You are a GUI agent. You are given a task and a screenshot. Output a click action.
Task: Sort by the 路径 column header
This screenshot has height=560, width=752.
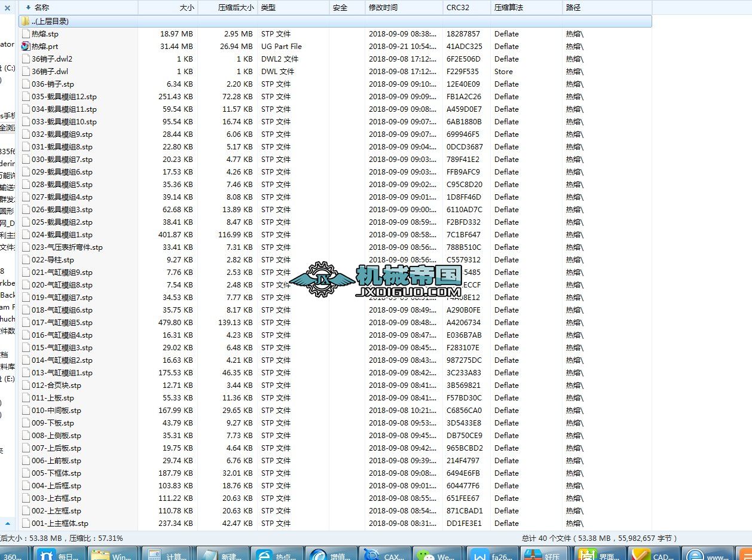click(607, 7)
